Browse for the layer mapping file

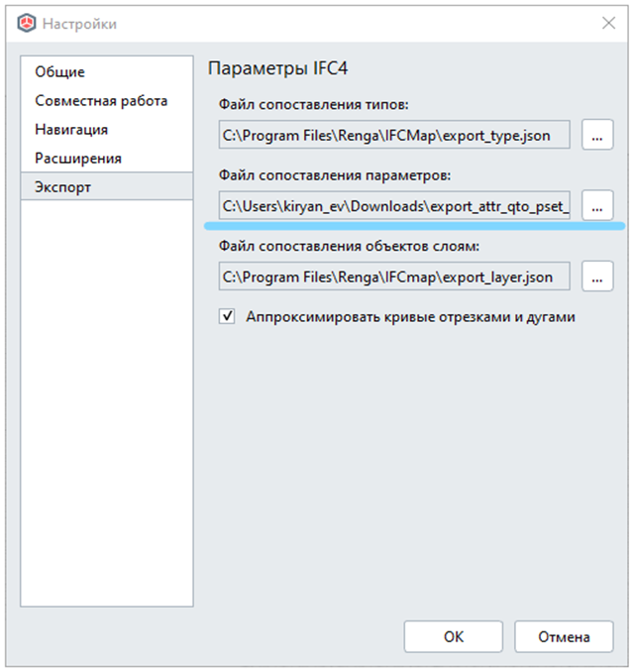pyautogui.click(x=596, y=277)
